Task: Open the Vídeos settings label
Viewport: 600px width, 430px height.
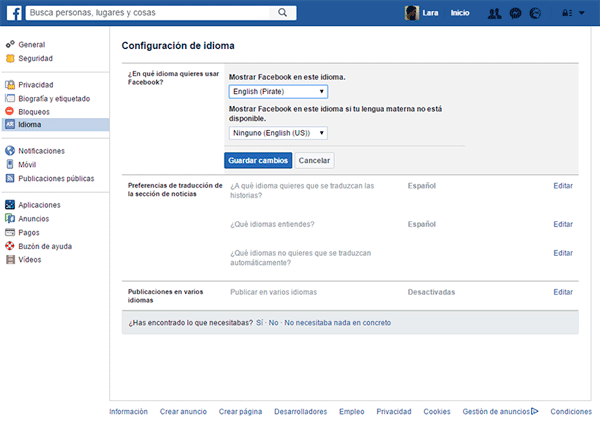Action: pyautogui.click(x=30, y=259)
